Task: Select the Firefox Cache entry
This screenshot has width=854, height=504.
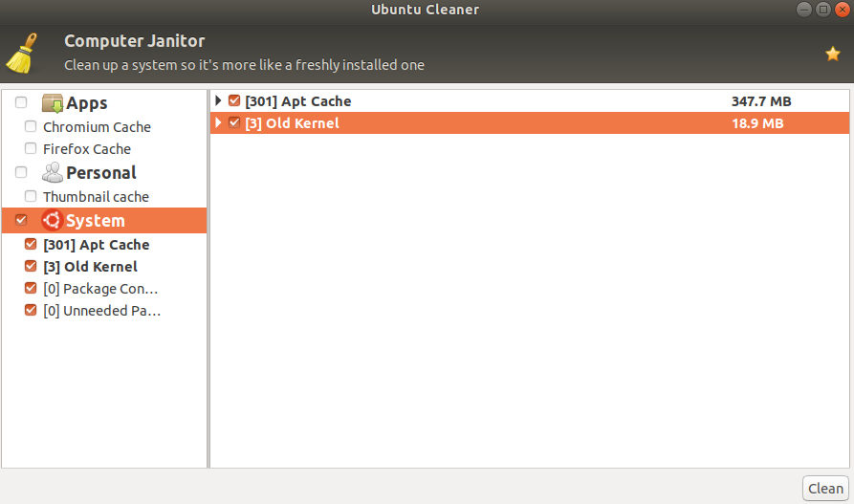Action: pyautogui.click(x=87, y=149)
